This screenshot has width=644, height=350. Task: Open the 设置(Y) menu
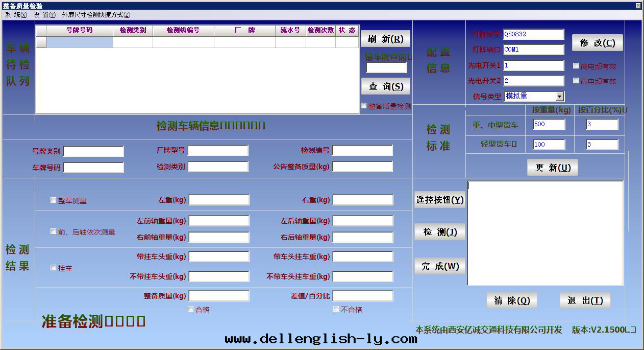tap(44, 15)
